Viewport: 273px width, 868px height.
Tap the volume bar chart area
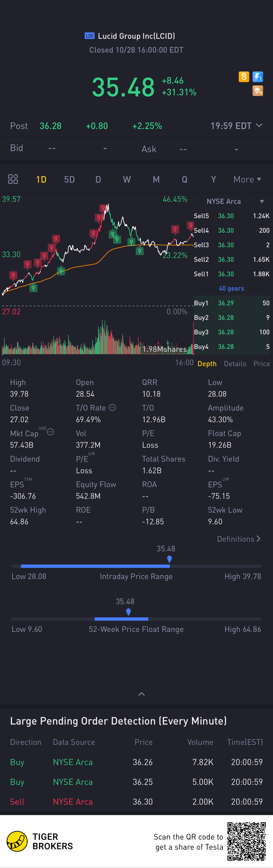98,337
